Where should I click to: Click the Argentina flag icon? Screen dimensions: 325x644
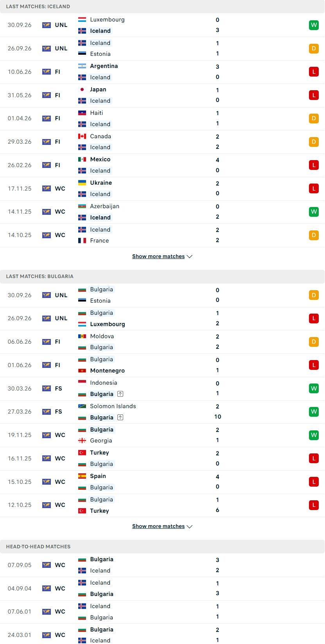tap(82, 66)
